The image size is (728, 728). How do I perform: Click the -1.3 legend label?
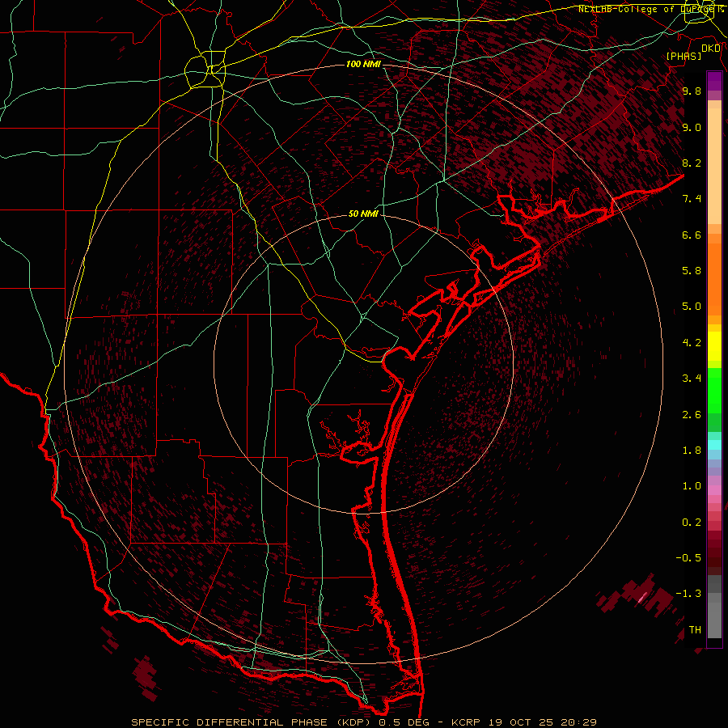pos(688,594)
